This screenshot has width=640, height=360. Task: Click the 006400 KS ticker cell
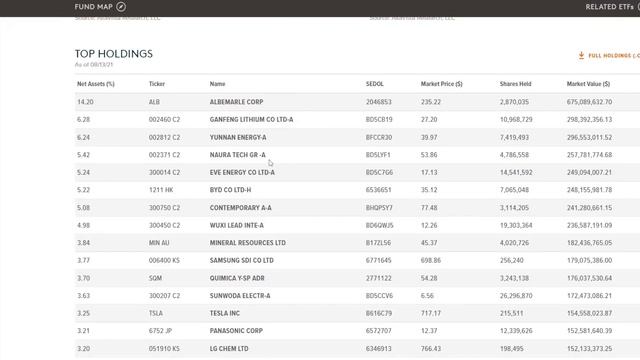coord(164,260)
